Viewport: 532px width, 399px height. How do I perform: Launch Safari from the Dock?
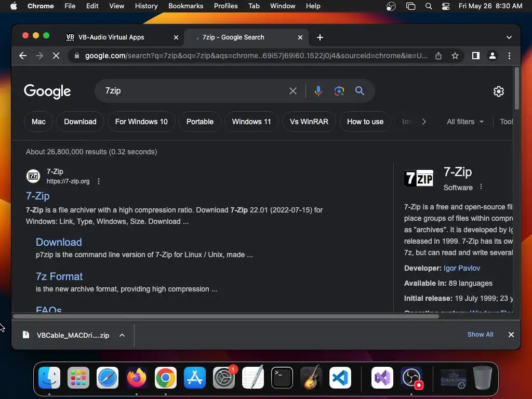tap(108, 378)
